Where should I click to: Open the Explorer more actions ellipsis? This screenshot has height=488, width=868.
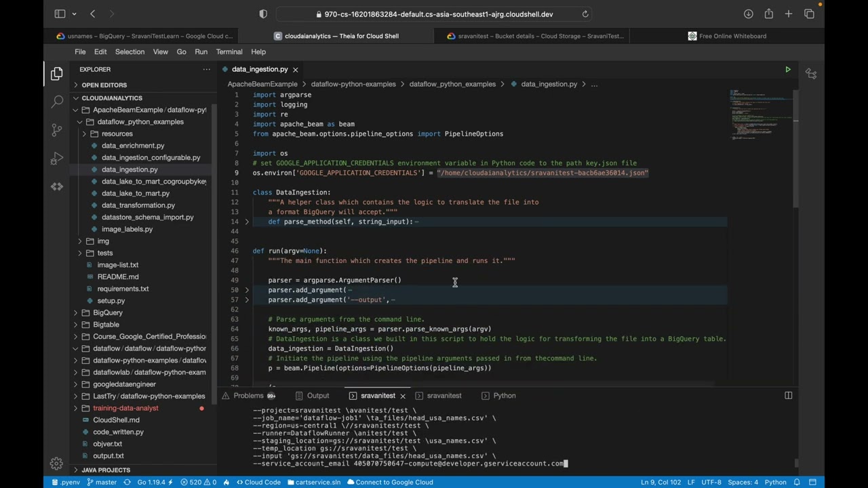click(206, 69)
